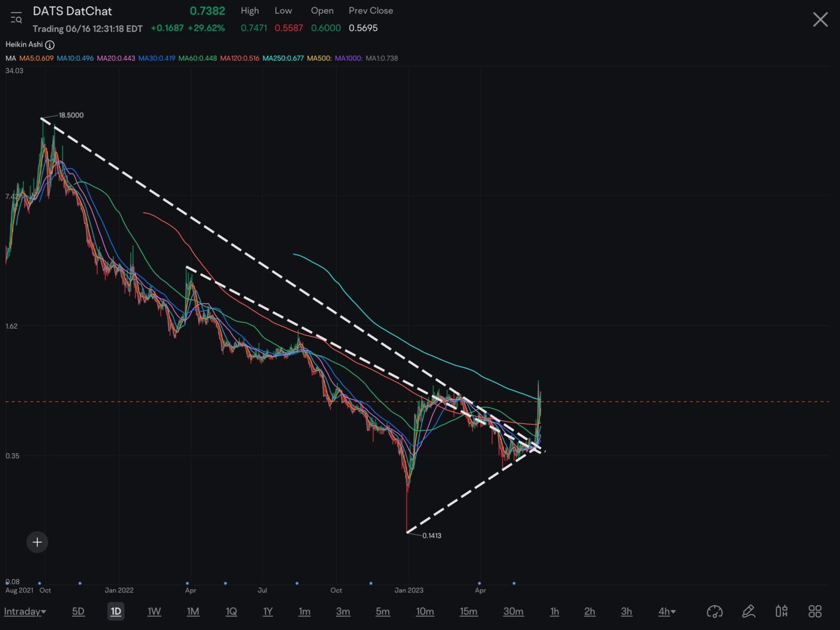Viewport: 840px width, 630px height.
Task: Switch to 1W timeframe
Action: [x=154, y=612]
